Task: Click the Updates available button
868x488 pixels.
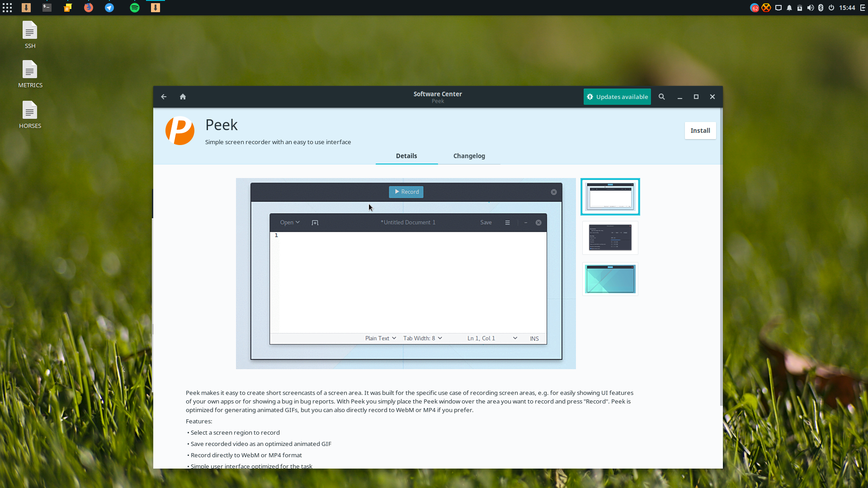Action: pyautogui.click(x=617, y=97)
